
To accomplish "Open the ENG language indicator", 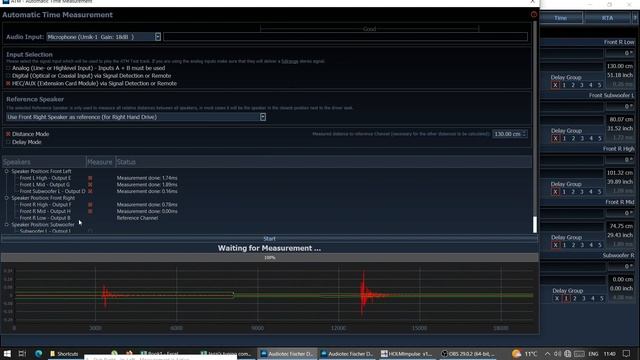I will [593, 353].
